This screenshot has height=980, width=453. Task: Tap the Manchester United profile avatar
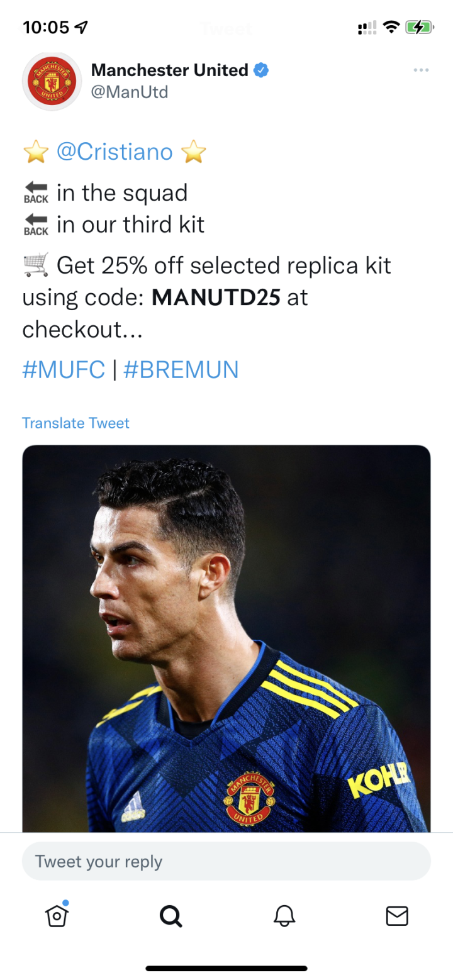click(52, 81)
